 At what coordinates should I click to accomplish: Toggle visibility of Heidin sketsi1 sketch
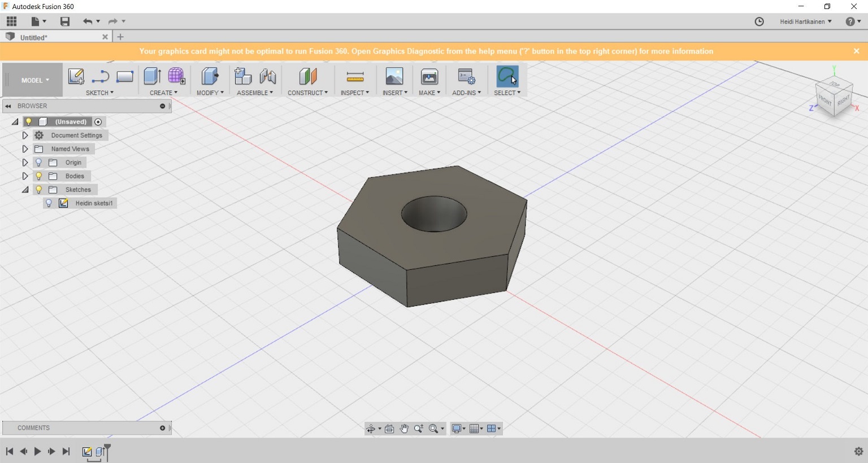click(x=49, y=203)
